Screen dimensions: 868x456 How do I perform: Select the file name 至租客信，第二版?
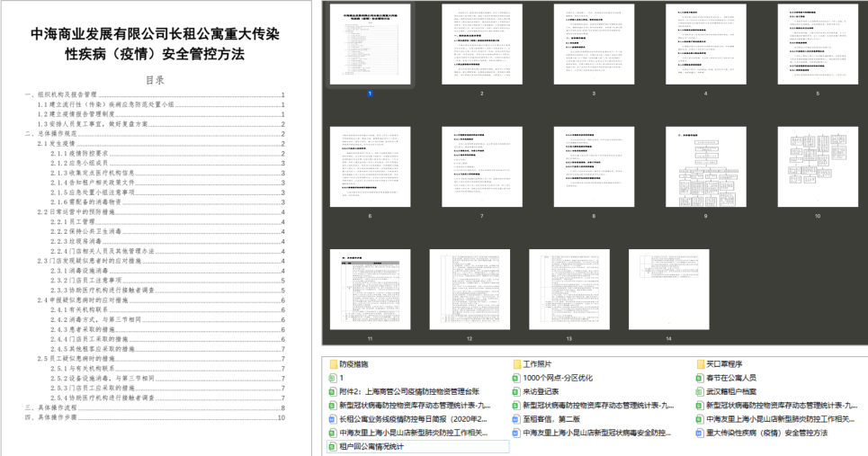click(x=551, y=419)
